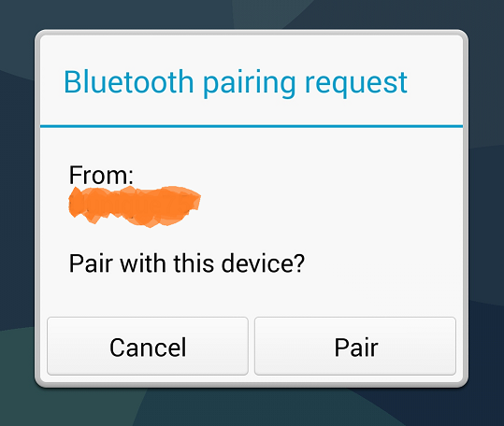The width and height of the screenshot is (504, 426).
Task: Click the word "request" in the title
Action: pos(356,84)
